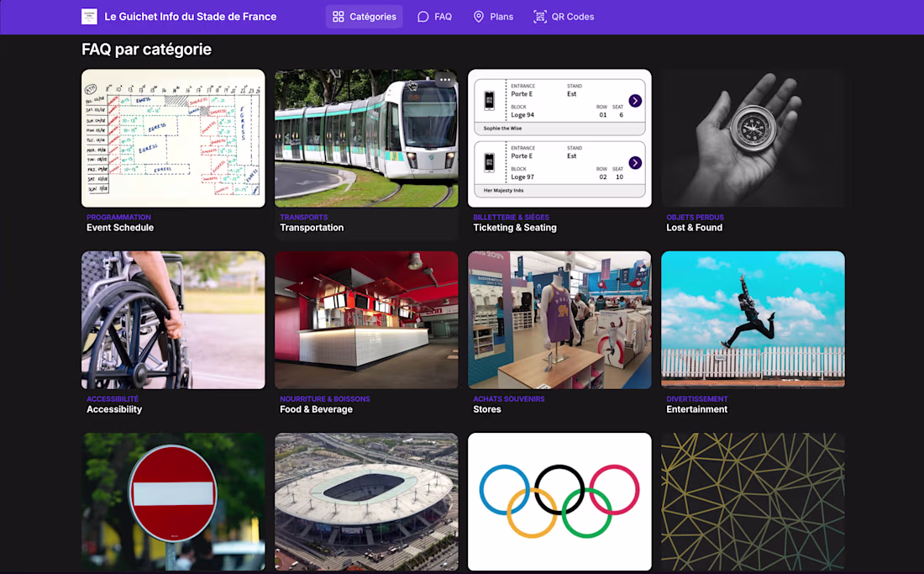Image resolution: width=924 pixels, height=574 pixels.
Task: Click the arrow on the Loge 97 ticket
Action: pos(635,163)
